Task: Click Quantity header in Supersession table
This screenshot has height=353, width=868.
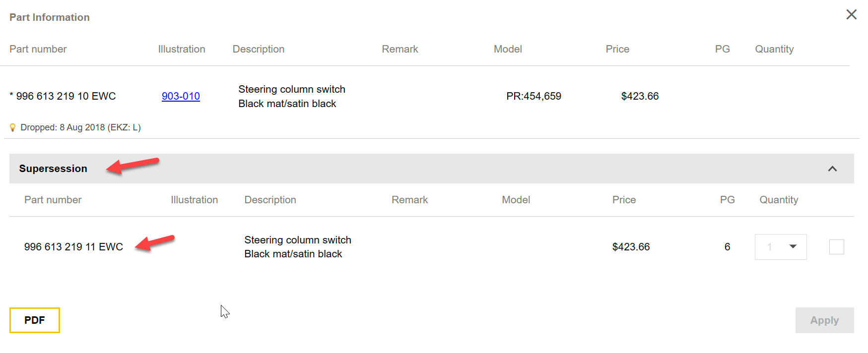Action: click(x=778, y=200)
